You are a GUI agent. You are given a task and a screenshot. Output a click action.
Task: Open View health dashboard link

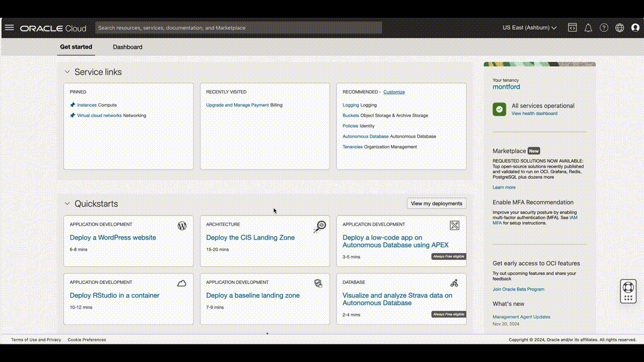535,114
